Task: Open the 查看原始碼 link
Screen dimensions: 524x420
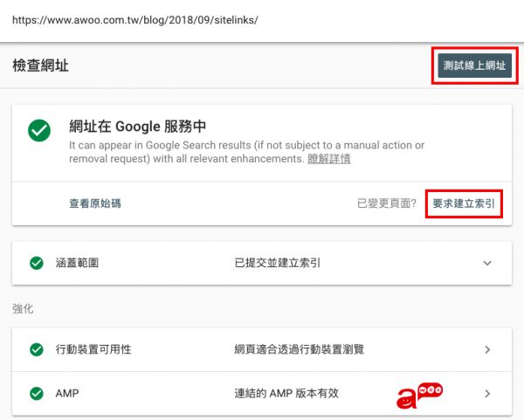Action: coord(95,203)
